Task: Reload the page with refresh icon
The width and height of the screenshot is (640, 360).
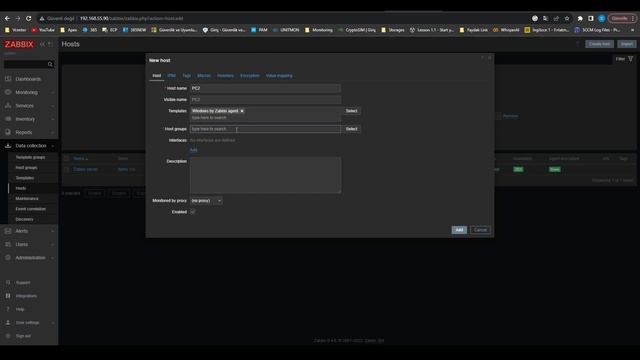Action: point(29,18)
